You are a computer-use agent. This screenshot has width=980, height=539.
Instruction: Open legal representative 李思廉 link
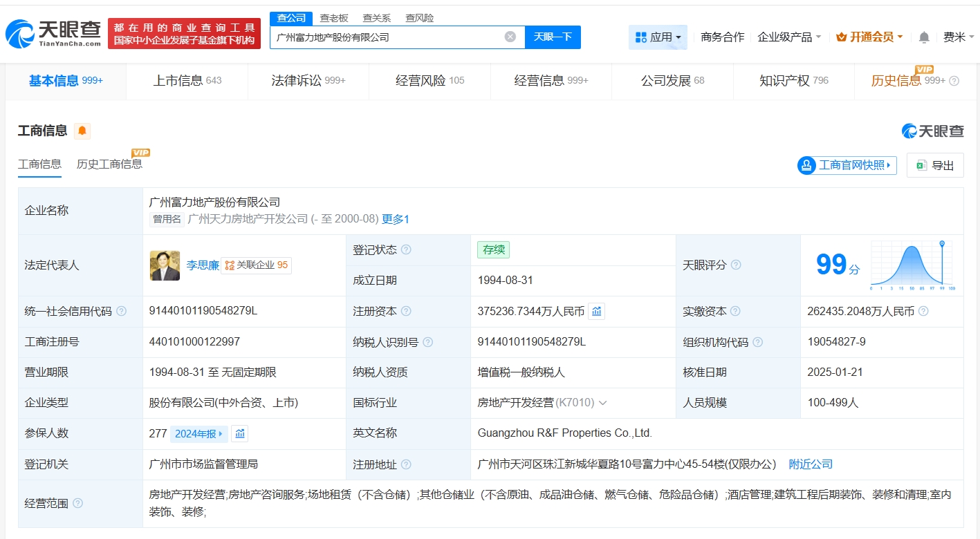(203, 265)
